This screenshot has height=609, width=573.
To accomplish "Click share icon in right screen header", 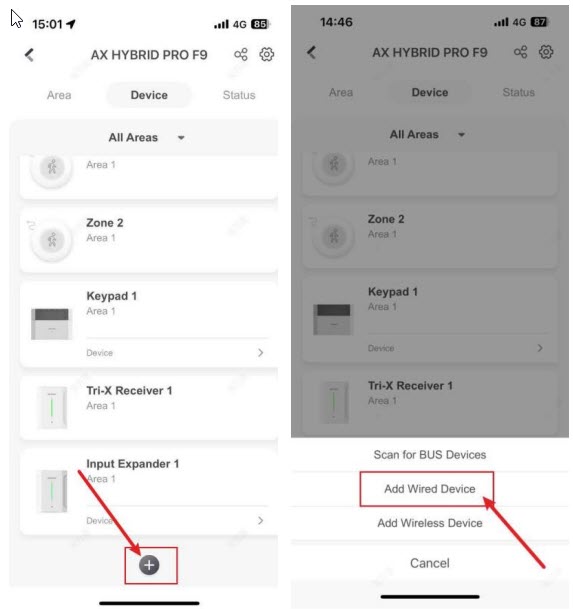I will click(521, 52).
